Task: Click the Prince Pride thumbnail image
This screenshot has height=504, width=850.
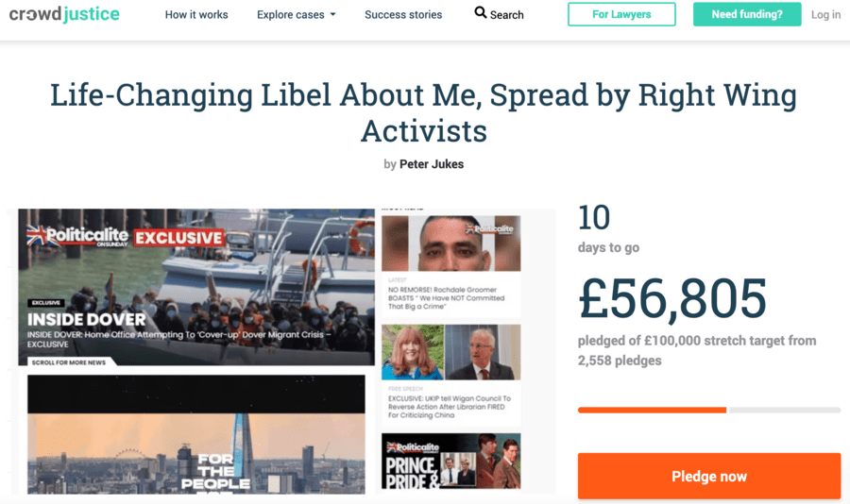Action: point(451,462)
